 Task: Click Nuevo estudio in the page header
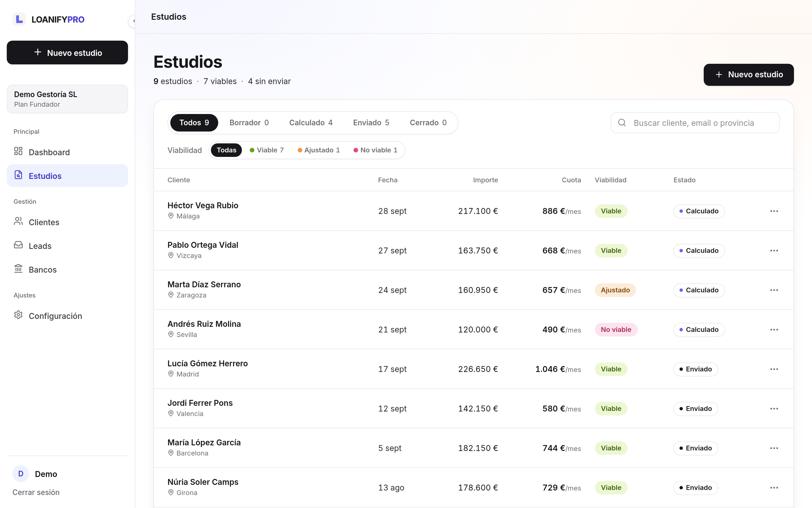coord(749,75)
